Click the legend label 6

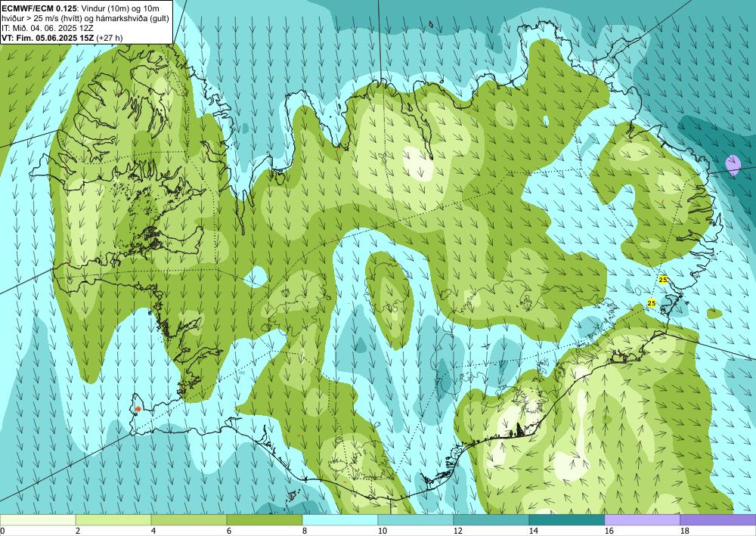[229, 531]
